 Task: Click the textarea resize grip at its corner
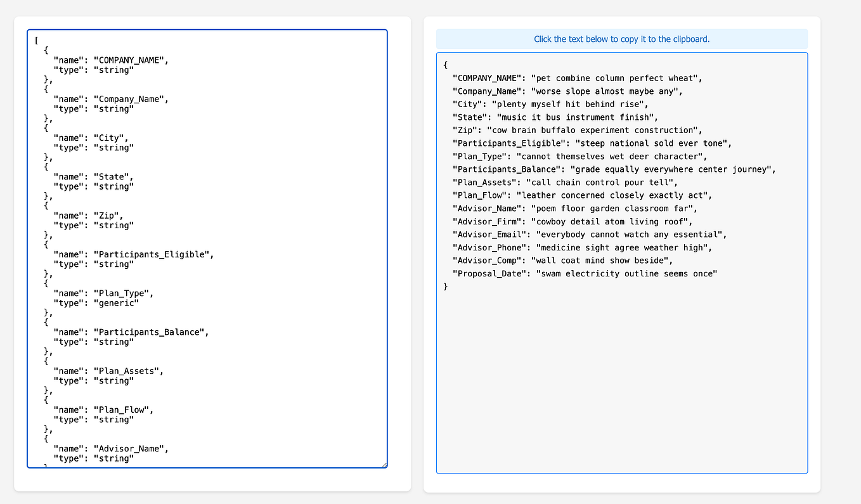click(385, 465)
